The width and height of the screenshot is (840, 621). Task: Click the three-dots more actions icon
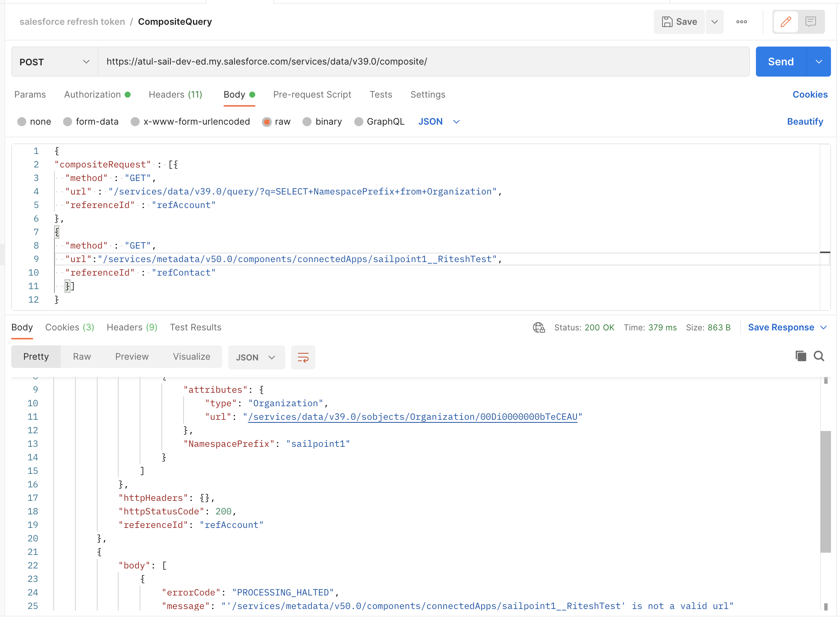[741, 22]
